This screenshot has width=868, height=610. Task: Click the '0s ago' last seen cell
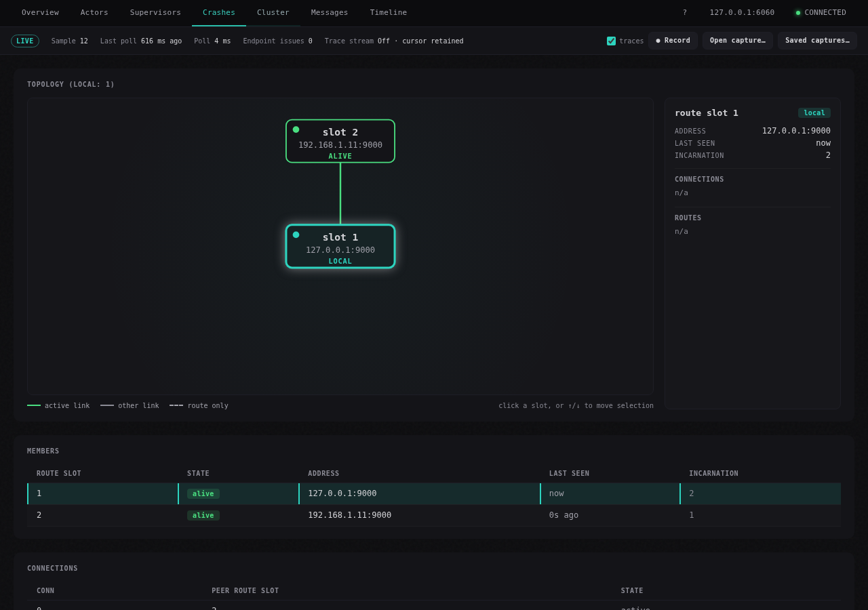pos(564,515)
